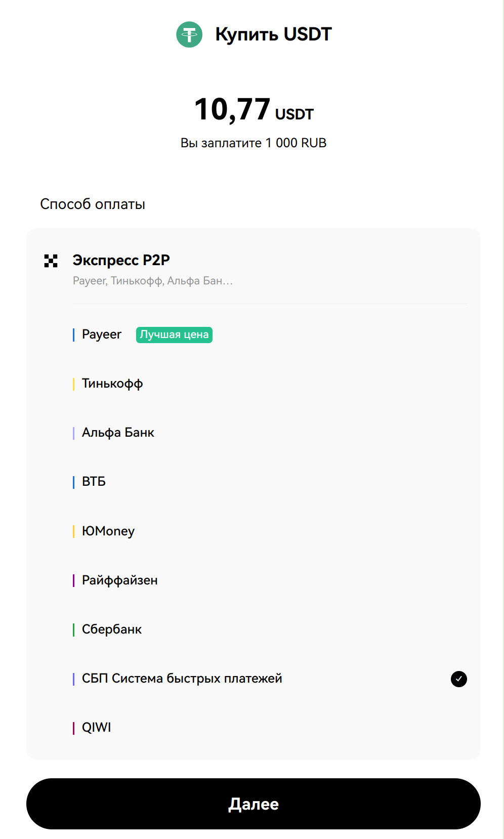Select Сбербанк as the payment method

pos(112,629)
